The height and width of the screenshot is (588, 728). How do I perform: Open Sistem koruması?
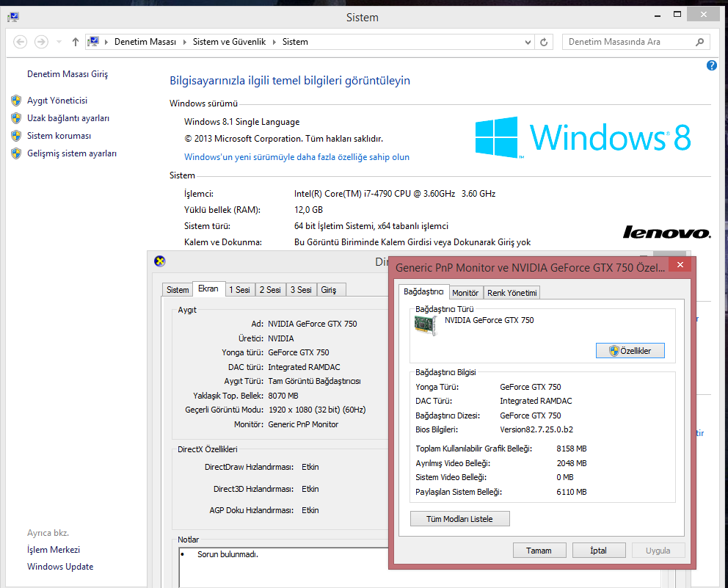point(59,136)
